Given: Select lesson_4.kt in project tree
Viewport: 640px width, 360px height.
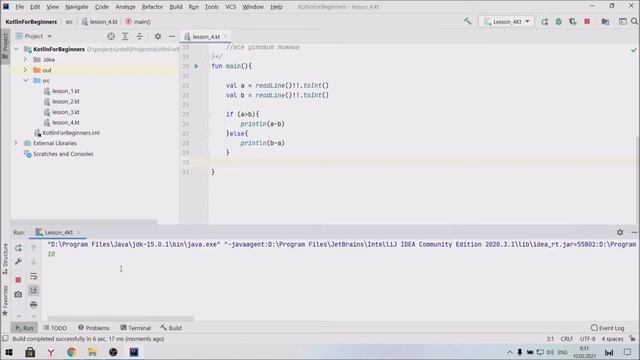Looking at the screenshot, I should click(62, 122).
